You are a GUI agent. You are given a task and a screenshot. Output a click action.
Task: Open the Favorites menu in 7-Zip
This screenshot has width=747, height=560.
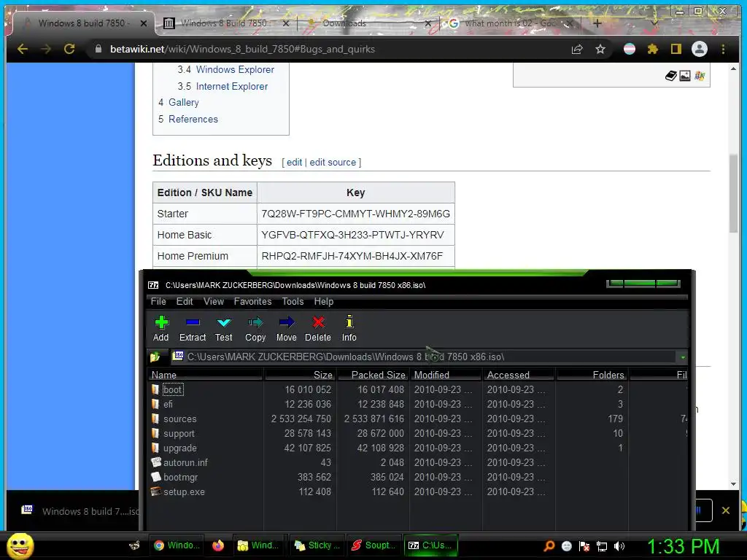pos(252,301)
